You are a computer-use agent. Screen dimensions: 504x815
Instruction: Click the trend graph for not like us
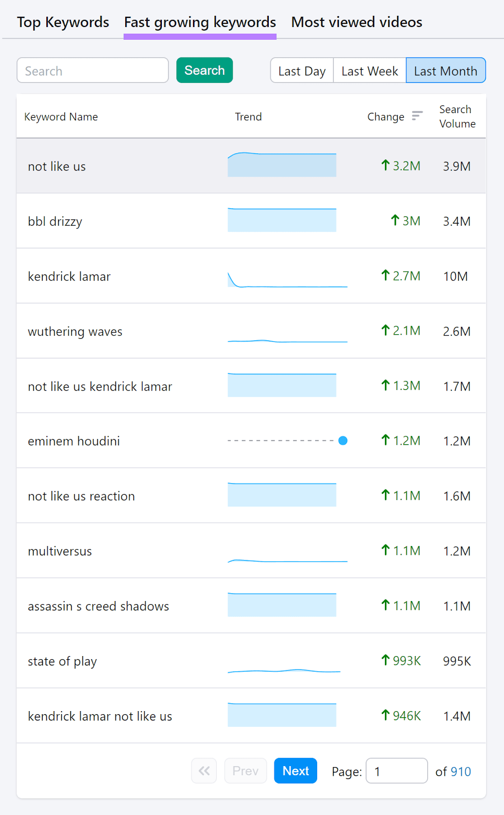tap(282, 165)
